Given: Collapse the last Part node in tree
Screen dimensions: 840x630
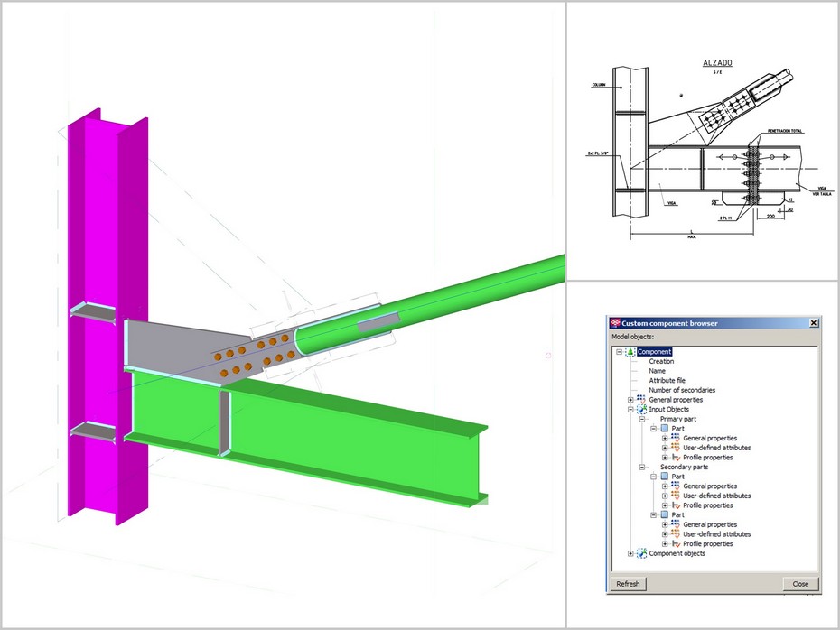Looking at the screenshot, I should point(654,514).
